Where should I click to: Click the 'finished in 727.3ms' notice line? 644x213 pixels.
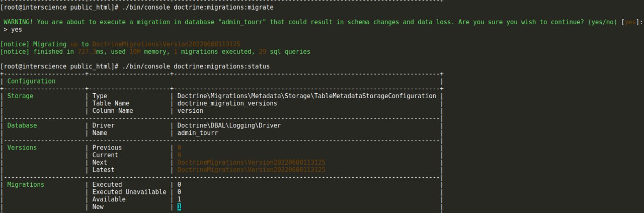tap(155, 52)
